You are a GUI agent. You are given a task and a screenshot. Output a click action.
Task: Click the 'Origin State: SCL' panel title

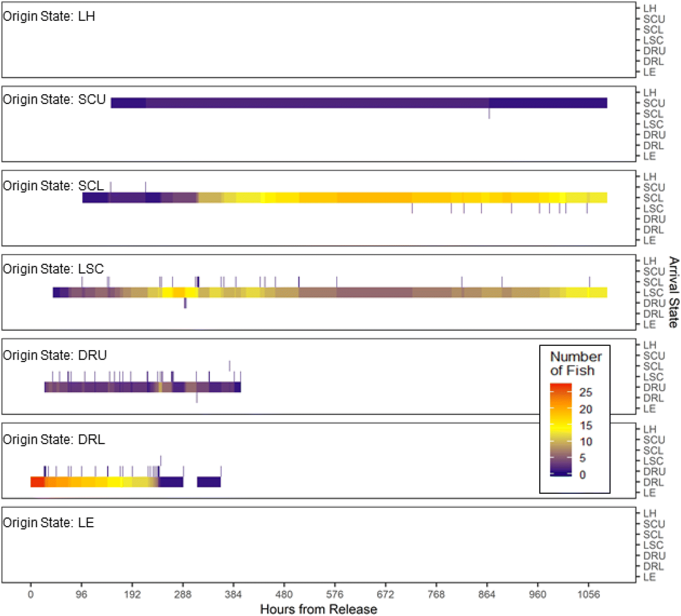point(53,186)
